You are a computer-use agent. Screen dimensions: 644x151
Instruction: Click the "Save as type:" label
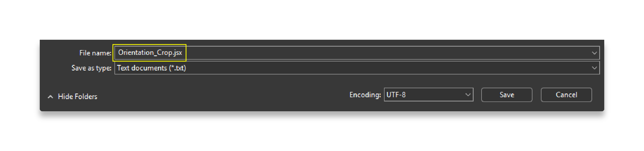click(x=91, y=68)
